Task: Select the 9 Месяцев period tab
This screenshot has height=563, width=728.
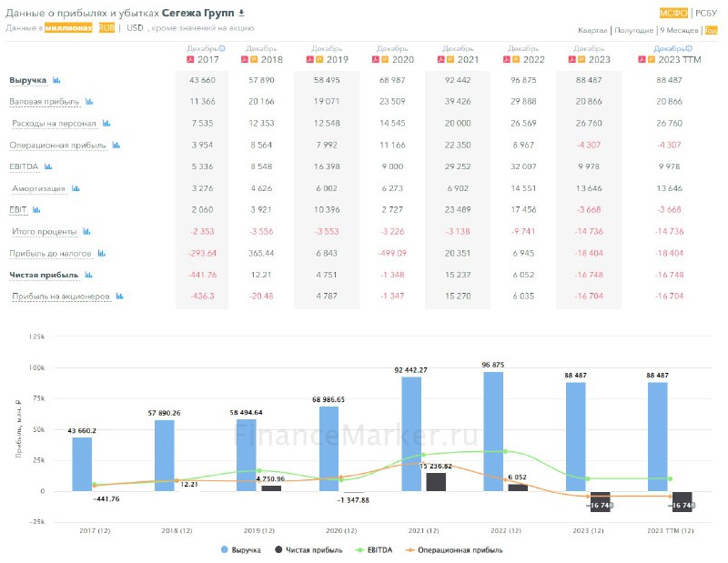Action: click(x=679, y=30)
